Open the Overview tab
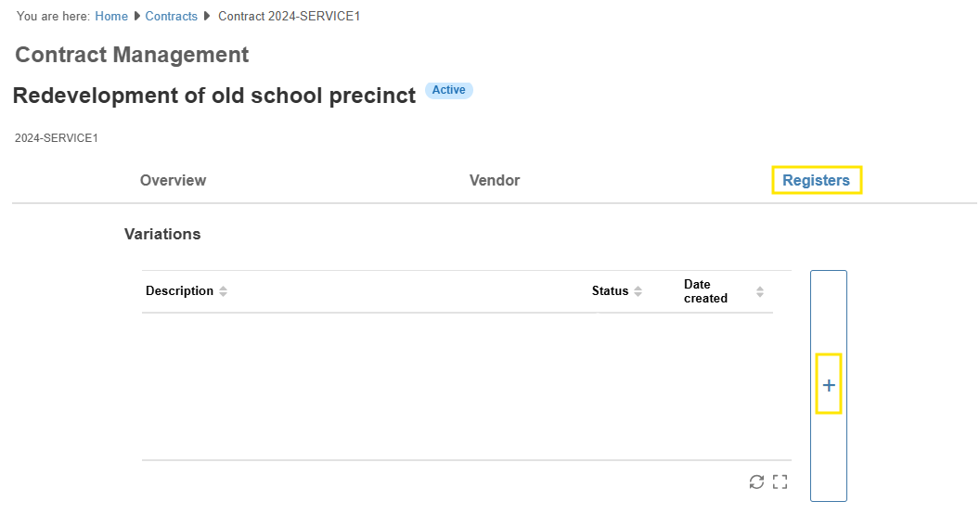The height and width of the screenshot is (514, 980). coord(173,180)
